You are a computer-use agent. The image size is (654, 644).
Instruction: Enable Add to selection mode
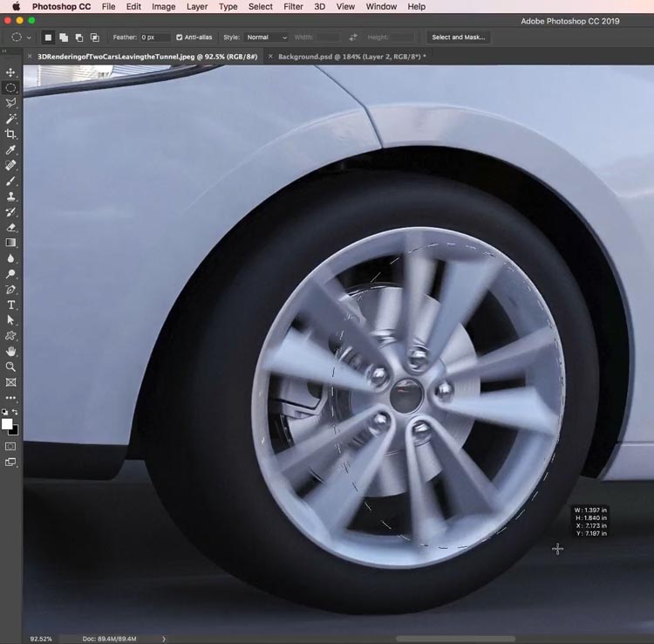pos(64,38)
